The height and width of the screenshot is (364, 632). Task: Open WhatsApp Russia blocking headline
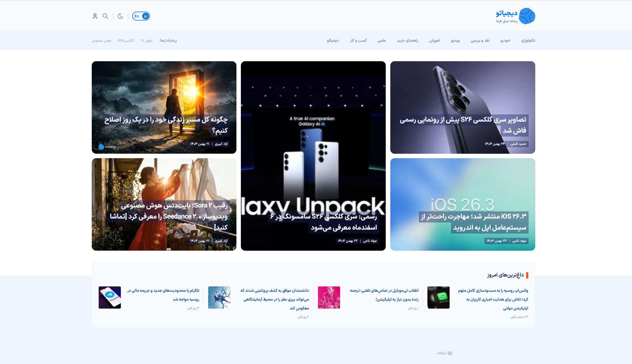[493, 299]
